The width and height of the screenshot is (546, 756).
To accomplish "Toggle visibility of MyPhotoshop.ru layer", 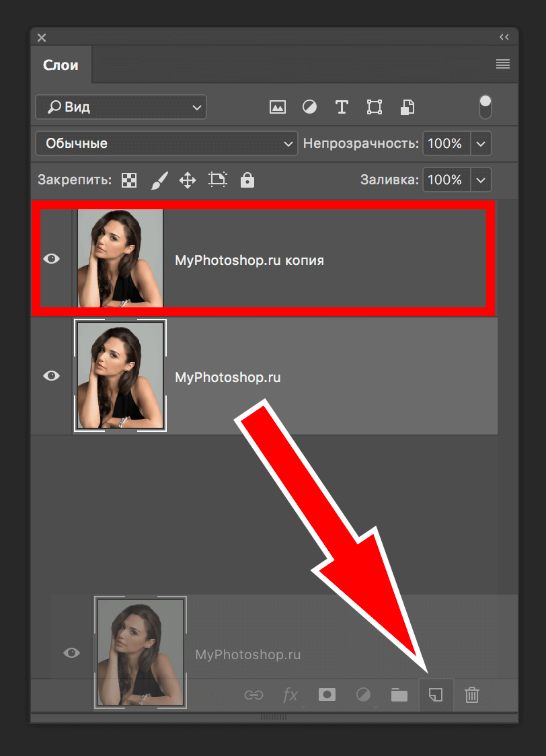I will 51,376.
